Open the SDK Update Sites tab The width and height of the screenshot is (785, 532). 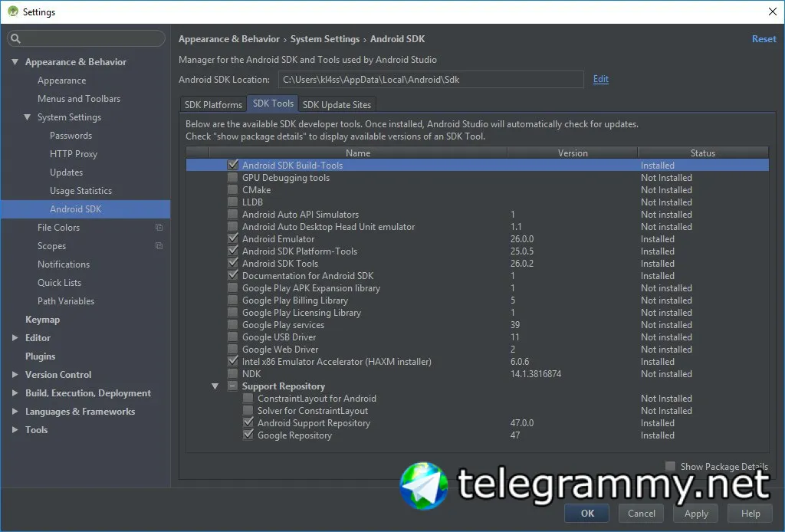click(337, 104)
